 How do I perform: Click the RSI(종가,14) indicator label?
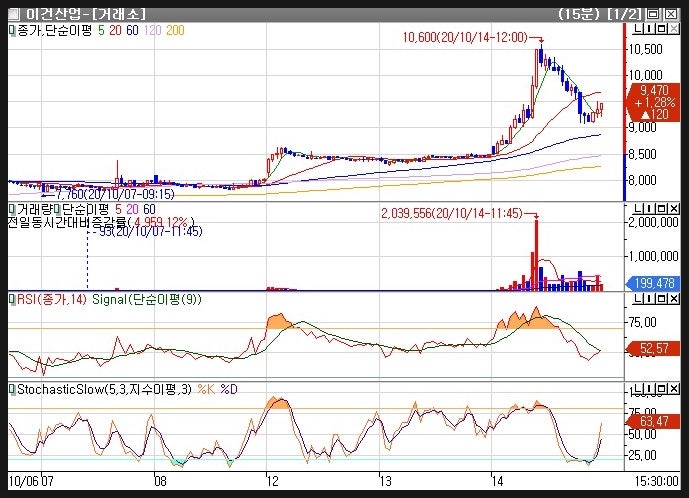(x=52, y=300)
